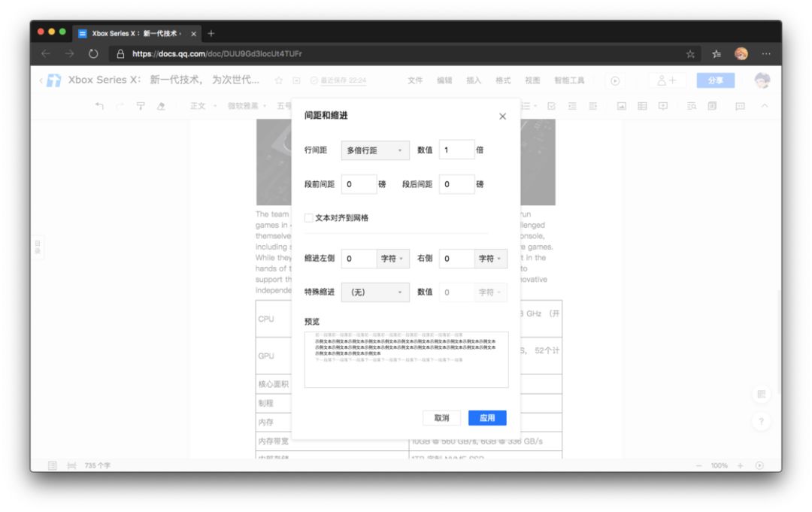
Task: Open a new browser tab with plus
Action: point(211,34)
